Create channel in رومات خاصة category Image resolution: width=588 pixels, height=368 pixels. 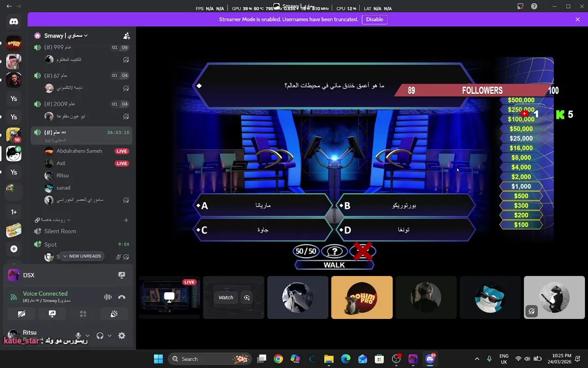coord(126,220)
